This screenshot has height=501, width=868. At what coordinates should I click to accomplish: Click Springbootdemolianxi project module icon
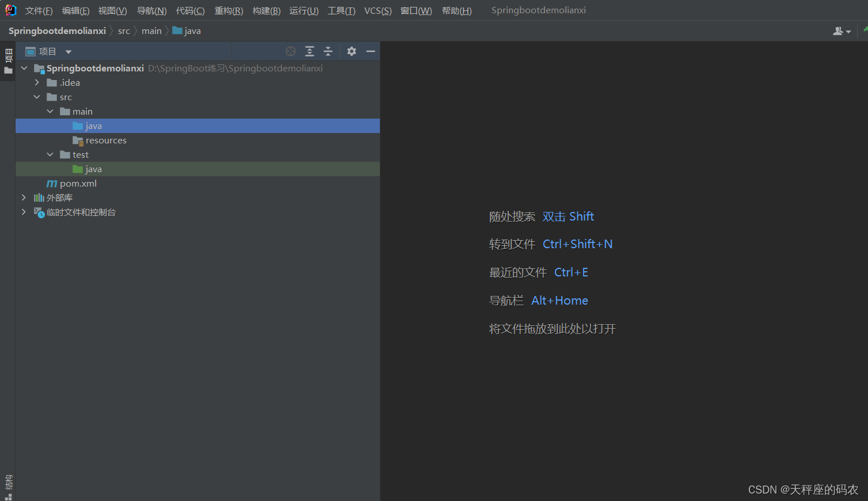click(x=39, y=69)
